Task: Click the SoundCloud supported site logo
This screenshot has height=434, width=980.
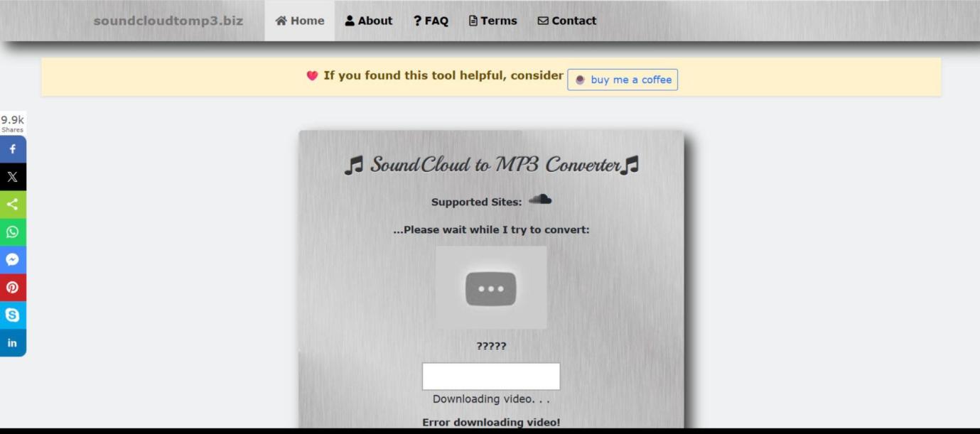Action: [x=540, y=200]
